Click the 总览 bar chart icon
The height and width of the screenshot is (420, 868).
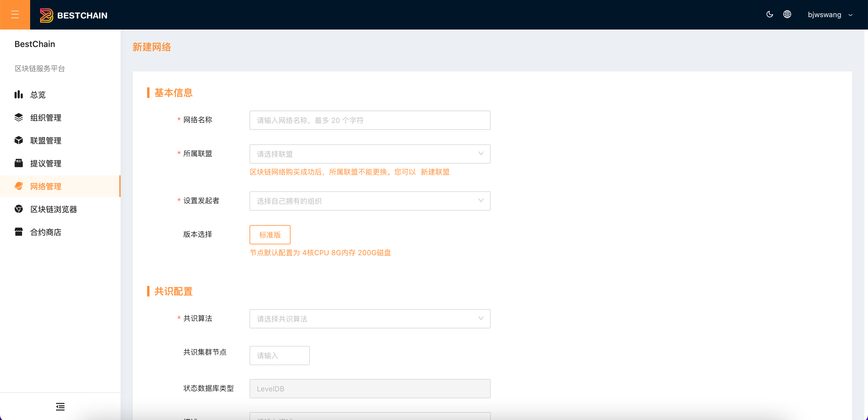[18, 94]
